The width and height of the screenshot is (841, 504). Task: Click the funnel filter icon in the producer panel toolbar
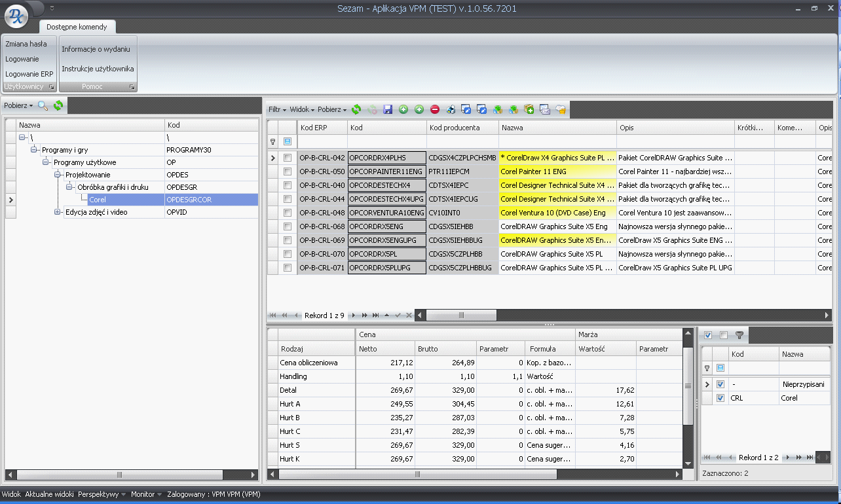[x=739, y=335]
